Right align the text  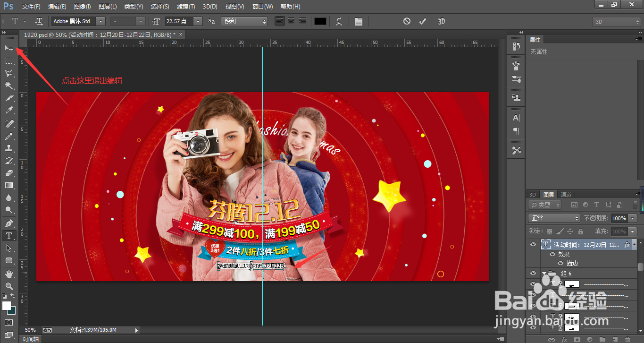click(x=302, y=21)
